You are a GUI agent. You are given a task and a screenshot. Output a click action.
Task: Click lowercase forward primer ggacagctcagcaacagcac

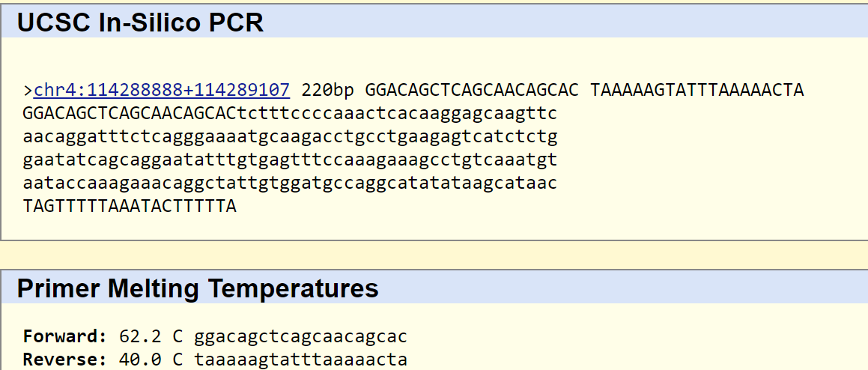tap(300, 336)
